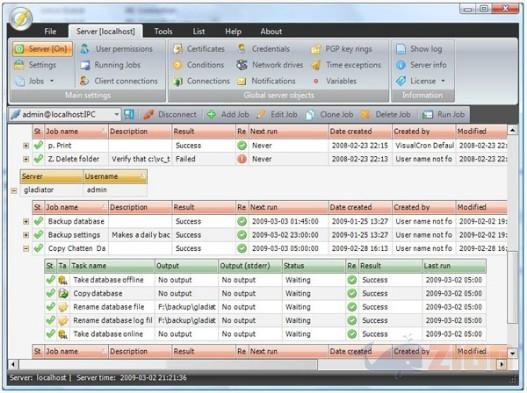Collapse the gladiator server group
Image resolution: width=527 pixels, height=393 pixels.
14,191
